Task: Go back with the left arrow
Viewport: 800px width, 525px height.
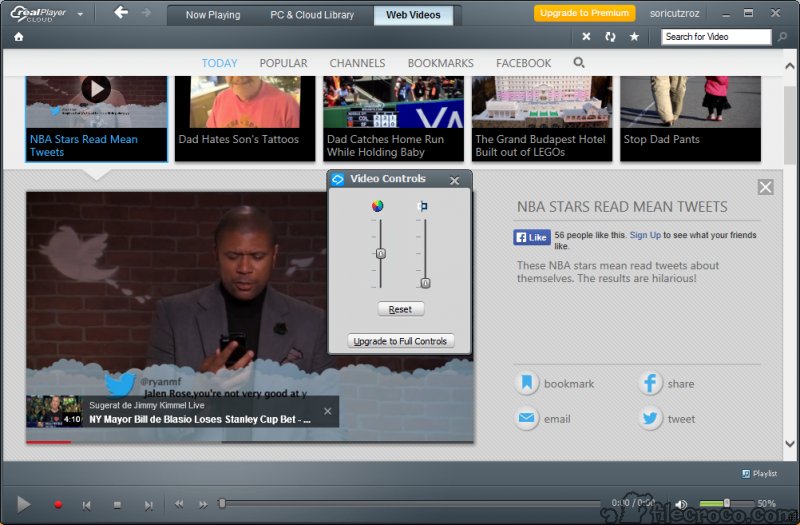Action: point(121,12)
